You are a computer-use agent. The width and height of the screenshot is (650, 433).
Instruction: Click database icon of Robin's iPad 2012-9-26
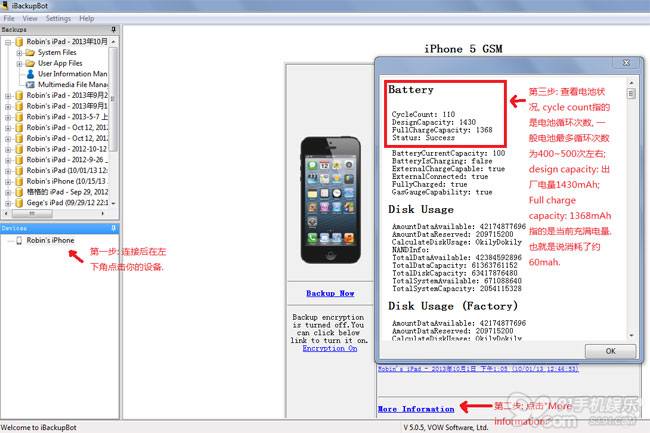19,160
